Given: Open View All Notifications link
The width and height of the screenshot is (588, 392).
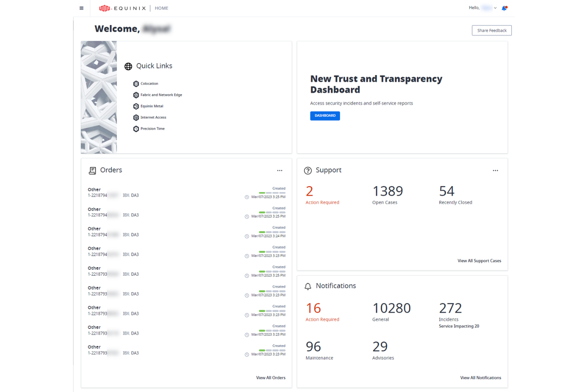Looking at the screenshot, I should pyautogui.click(x=480, y=378).
